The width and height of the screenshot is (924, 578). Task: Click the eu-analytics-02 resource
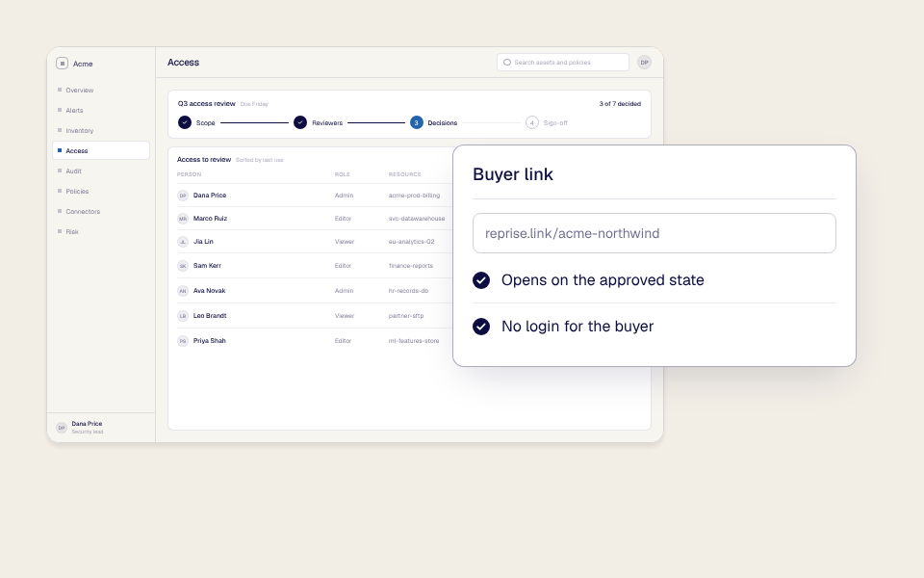[x=411, y=241]
